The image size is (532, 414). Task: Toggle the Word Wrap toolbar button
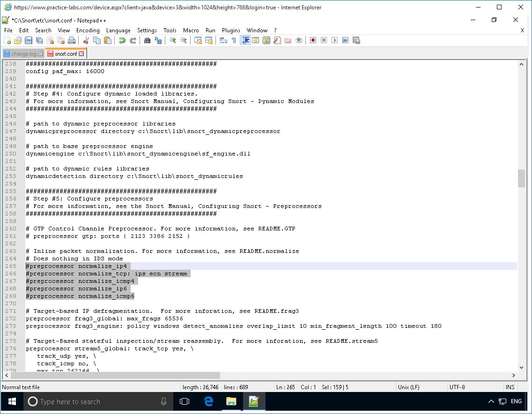[x=223, y=41]
